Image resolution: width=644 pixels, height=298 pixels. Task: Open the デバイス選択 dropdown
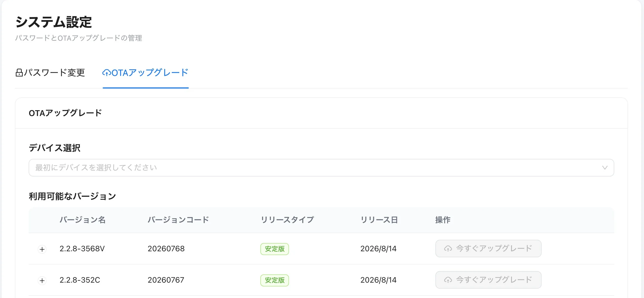[x=321, y=168]
